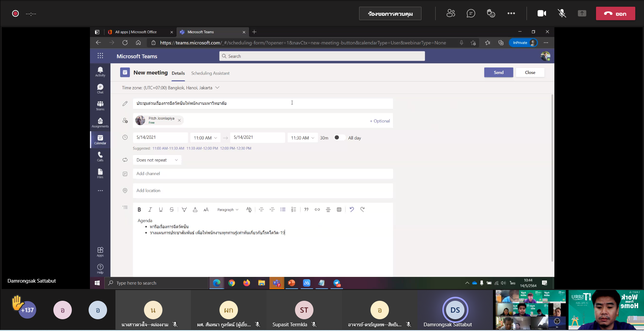The image size is (644, 331).
Task: Open the 11:00 AM start time dropdown
Action: pyautogui.click(x=205, y=138)
